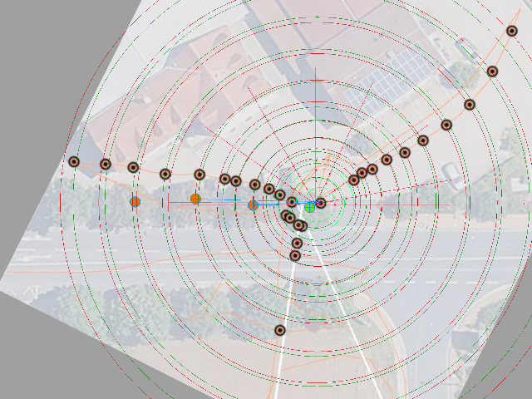
Task: Click the leftmost orange waypoint dot
Action: click(x=135, y=201)
